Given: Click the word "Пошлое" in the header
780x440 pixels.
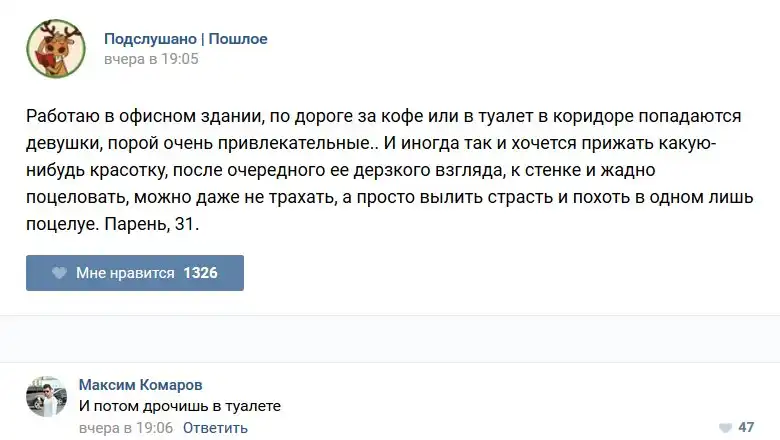Looking at the screenshot, I should pyautogui.click(x=238, y=39).
